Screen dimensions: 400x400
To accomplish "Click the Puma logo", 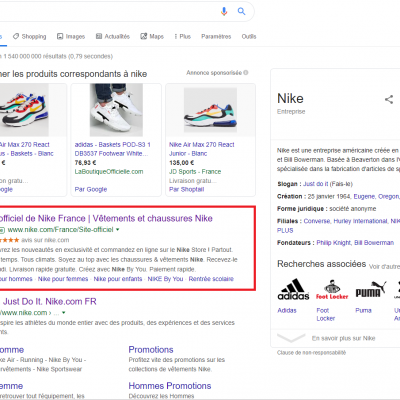I will [371, 289].
